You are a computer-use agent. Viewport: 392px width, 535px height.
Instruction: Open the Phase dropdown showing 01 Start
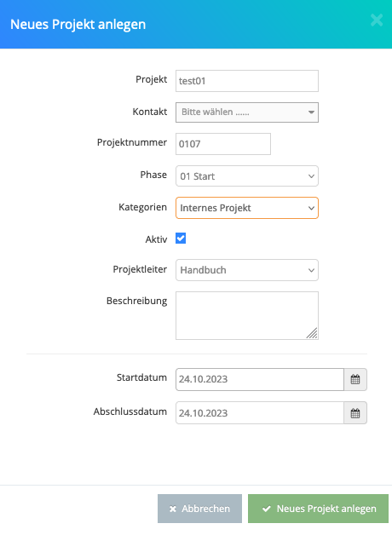coord(247,176)
